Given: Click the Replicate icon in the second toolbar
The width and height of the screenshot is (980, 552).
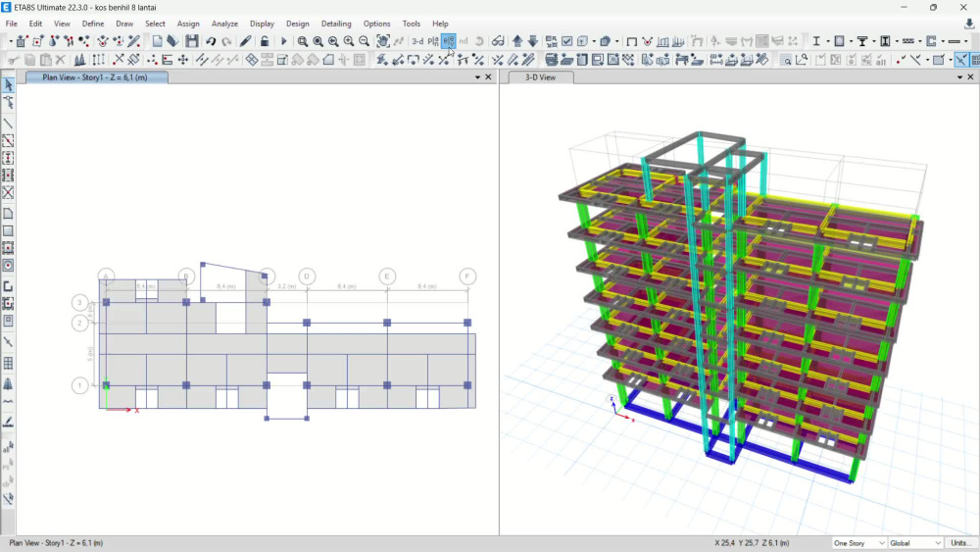Looking at the screenshot, I should [99, 60].
